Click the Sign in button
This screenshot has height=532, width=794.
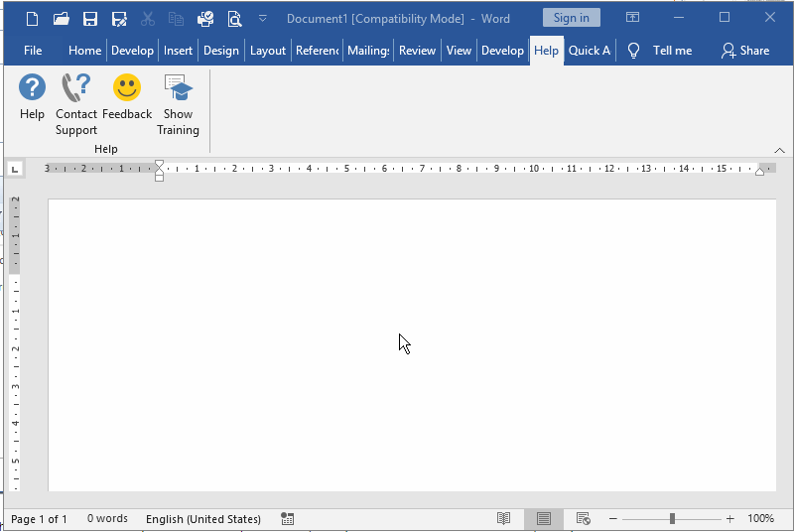[572, 18]
